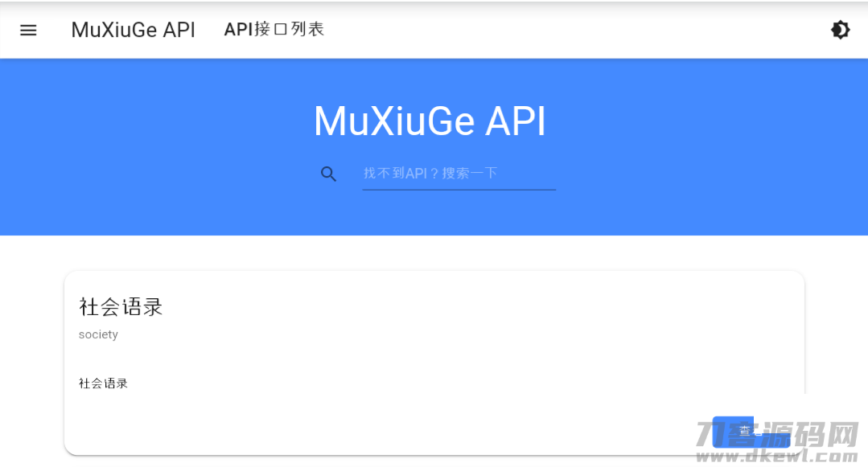Screen dimensions: 868x467
Task: Select the '社会语录' card title
Action: pos(121,306)
